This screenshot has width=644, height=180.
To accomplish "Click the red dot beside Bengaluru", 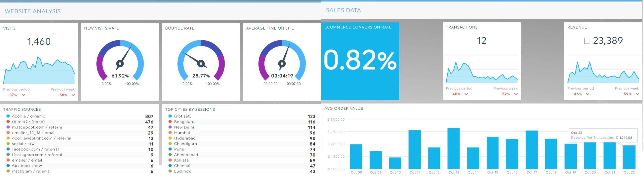I will (170, 122).
